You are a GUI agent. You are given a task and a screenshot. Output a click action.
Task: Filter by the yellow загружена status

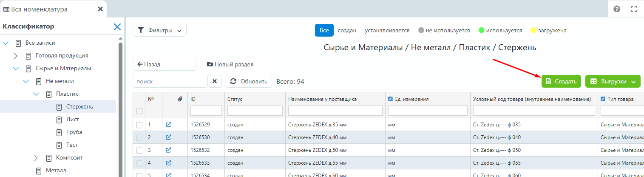(548, 30)
